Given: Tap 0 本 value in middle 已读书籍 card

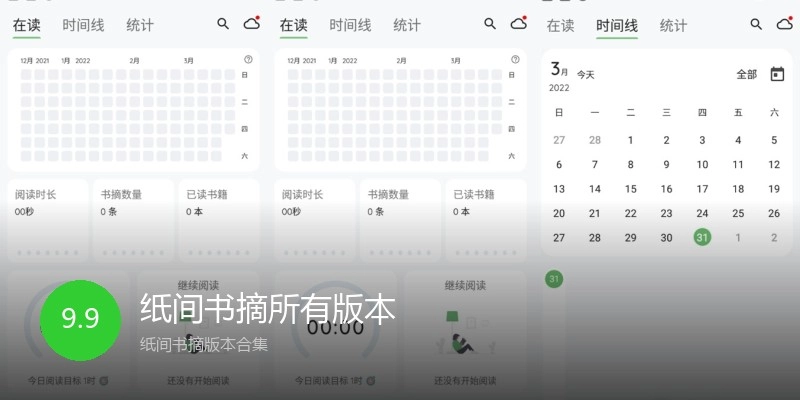Looking at the screenshot, I should click(x=461, y=211).
